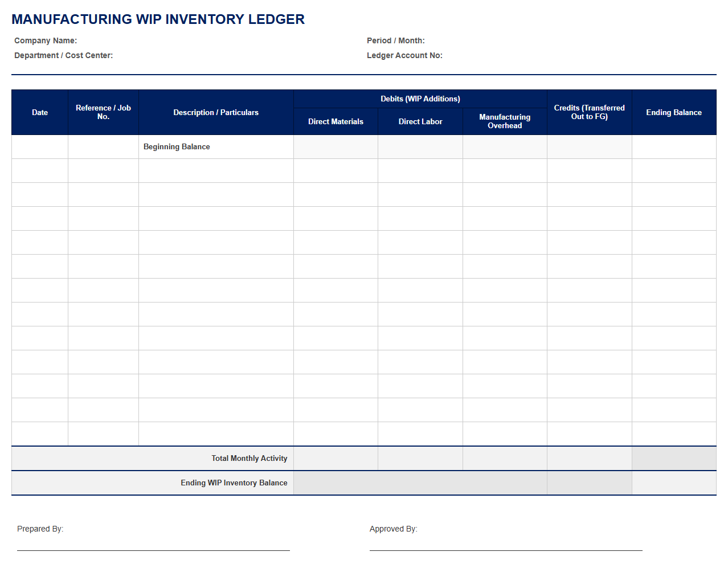728x568 pixels.
Task: Select the Credits (Transferred Out to FG) header
Action: [590, 112]
